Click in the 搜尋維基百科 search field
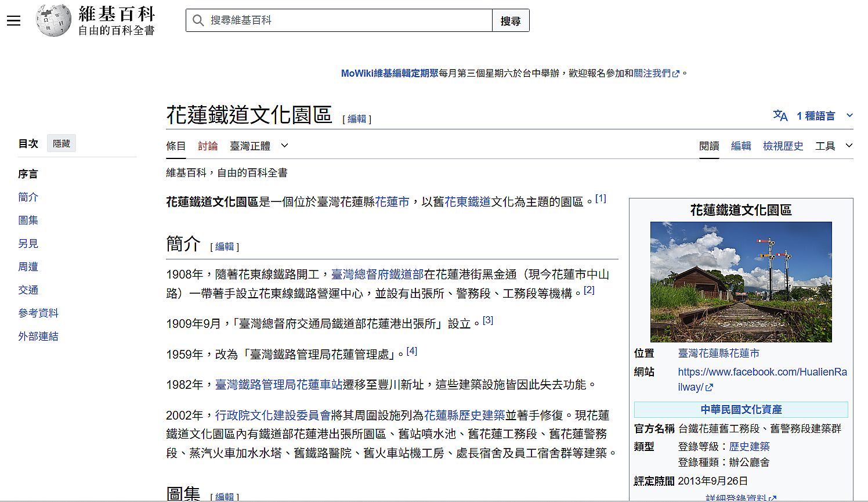 tap(348, 20)
